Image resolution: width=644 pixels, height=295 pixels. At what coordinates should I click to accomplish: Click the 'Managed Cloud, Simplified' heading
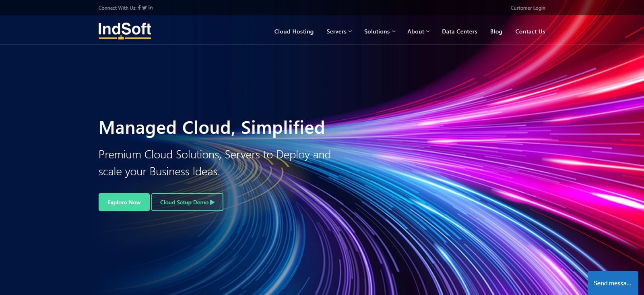pyautogui.click(x=212, y=128)
